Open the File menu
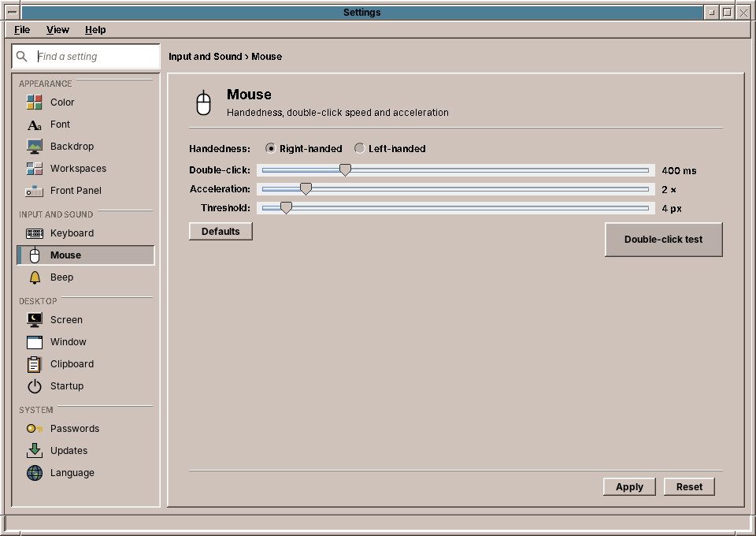Viewport: 756px width, 536px height. 22,30
